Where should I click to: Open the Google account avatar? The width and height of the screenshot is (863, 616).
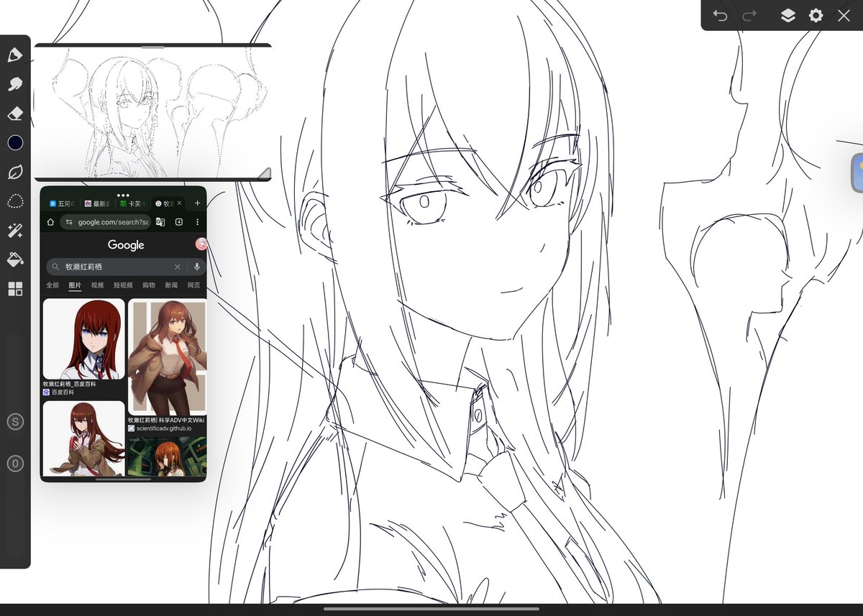click(201, 245)
